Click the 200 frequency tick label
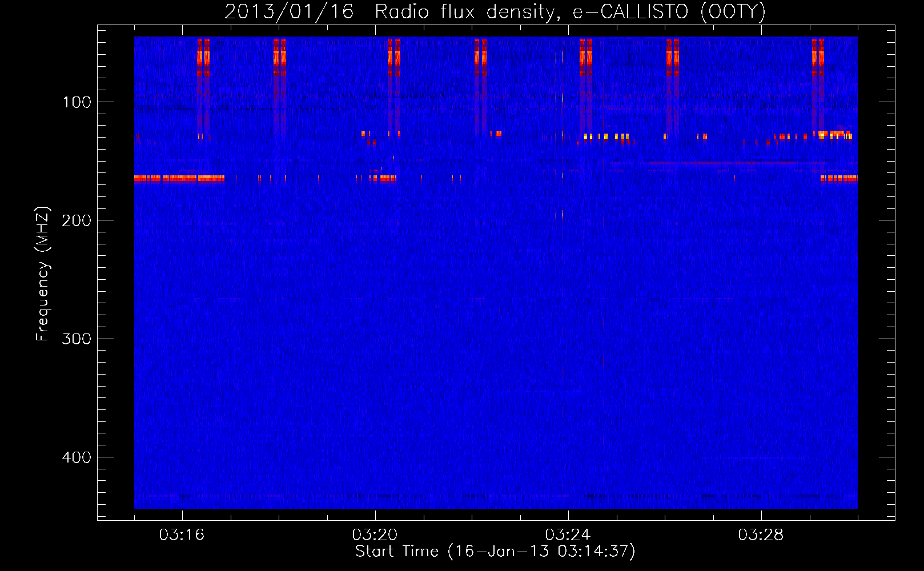This screenshot has height=571, width=924. (x=77, y=220)
